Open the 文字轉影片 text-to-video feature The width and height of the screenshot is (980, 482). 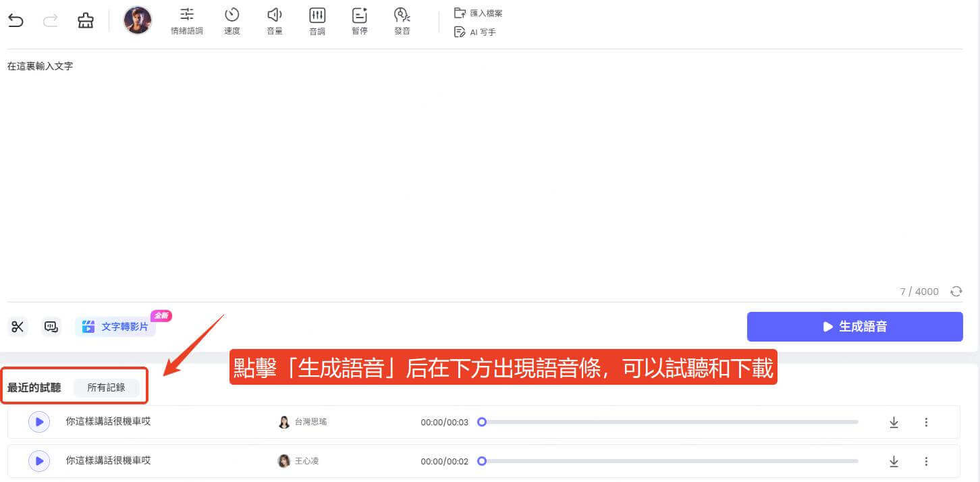click(x=115, y=327)
